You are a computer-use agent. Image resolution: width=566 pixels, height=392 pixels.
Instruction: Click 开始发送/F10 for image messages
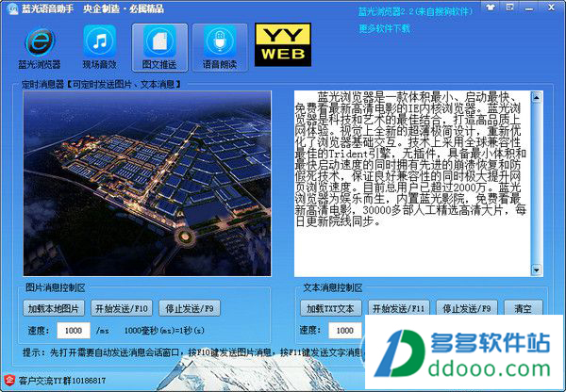tap(122, 308)
